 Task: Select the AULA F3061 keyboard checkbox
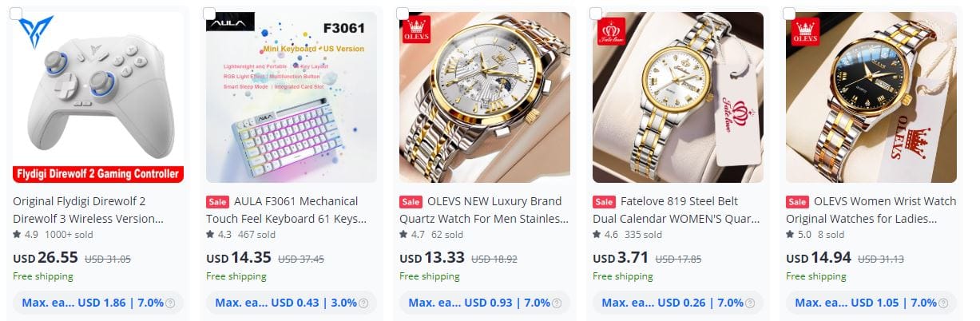(x=209, y=14)
